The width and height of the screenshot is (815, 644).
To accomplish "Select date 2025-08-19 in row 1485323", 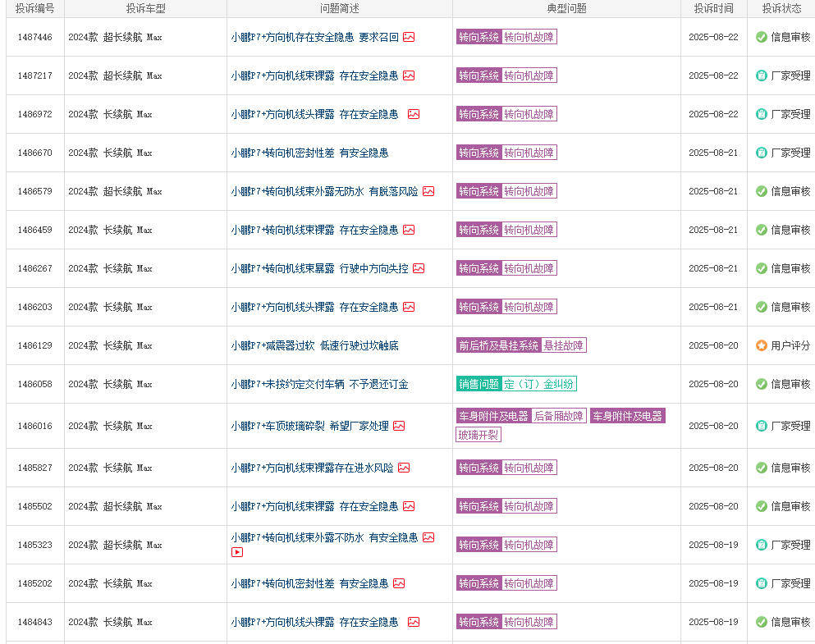I will (713, 545).
